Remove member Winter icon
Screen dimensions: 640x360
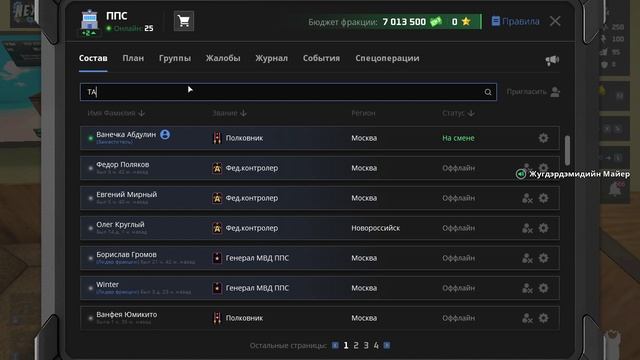pos(527,288)
